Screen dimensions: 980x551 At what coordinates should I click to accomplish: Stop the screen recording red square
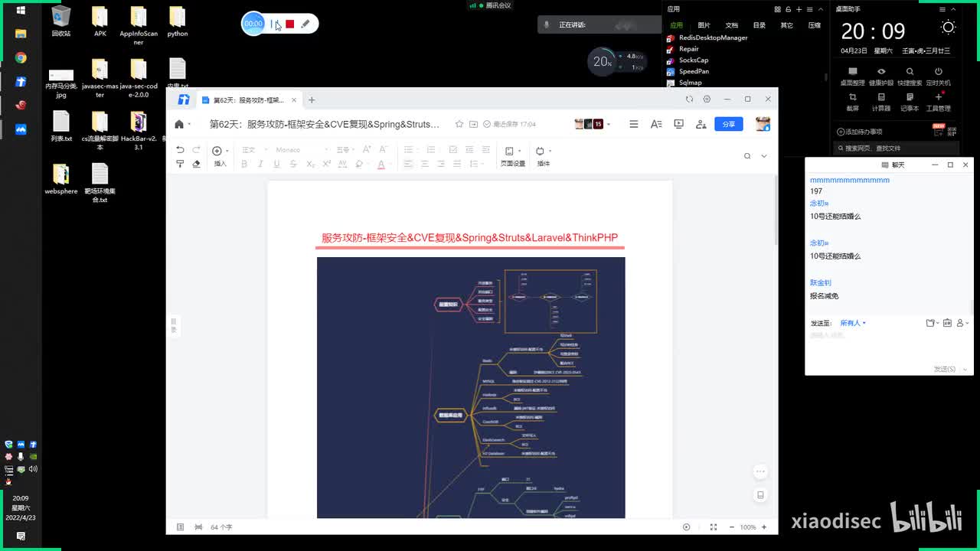coord(289,24)
